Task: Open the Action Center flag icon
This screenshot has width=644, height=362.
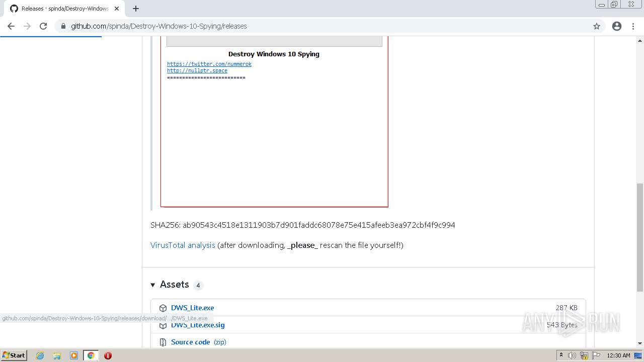Action: pos(596,355)
